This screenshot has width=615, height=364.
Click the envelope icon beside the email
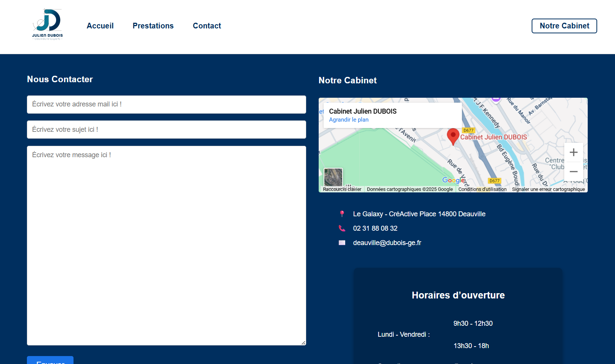[x=342, y=243]
